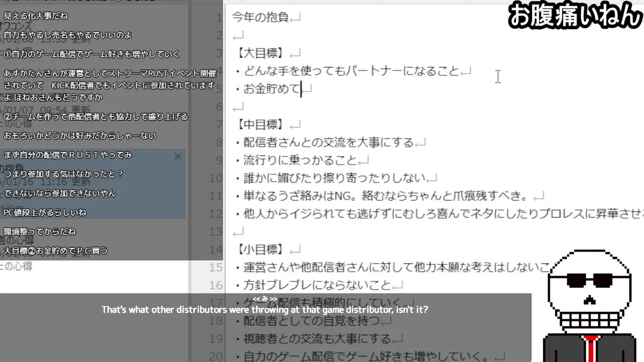Click line number 10 in the gutter
This screenshot has width=644, height=362.
pos(215,178)
